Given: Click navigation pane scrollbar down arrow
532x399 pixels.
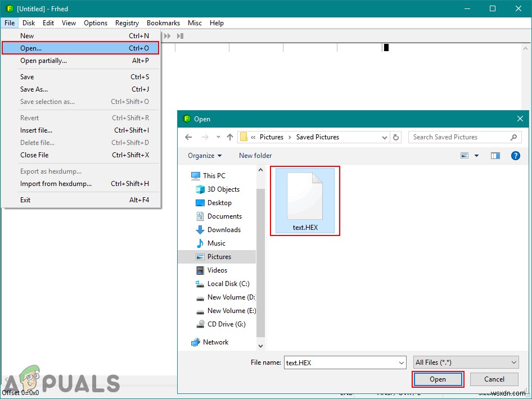Looking at the screenshot, I should tap(260, 346).
